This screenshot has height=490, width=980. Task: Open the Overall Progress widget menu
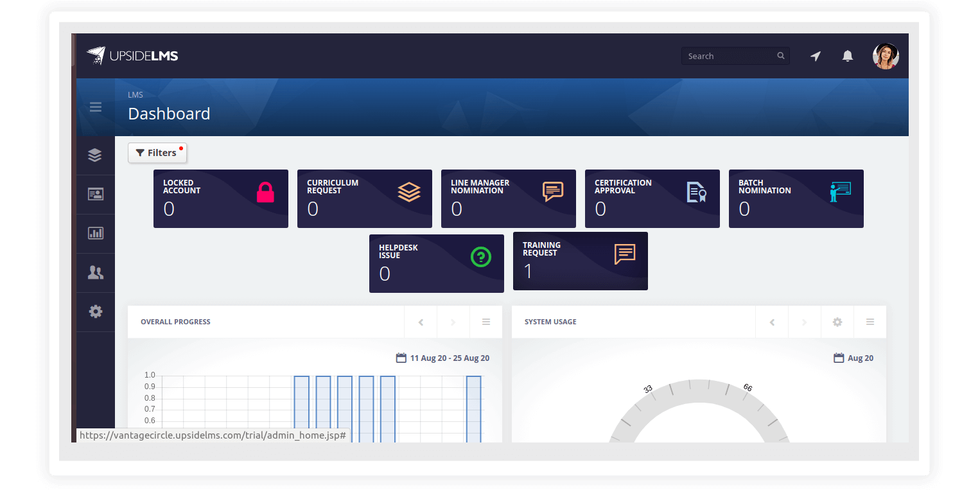(486, 322)
